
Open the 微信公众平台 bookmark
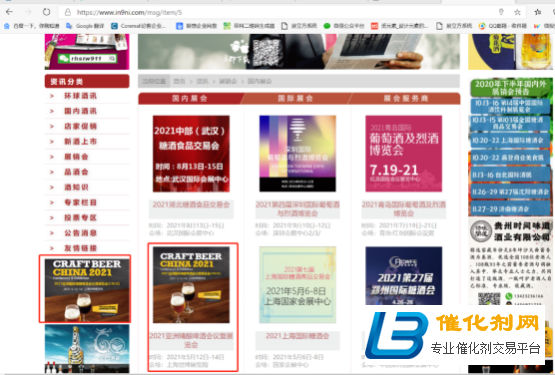[344, 26]
